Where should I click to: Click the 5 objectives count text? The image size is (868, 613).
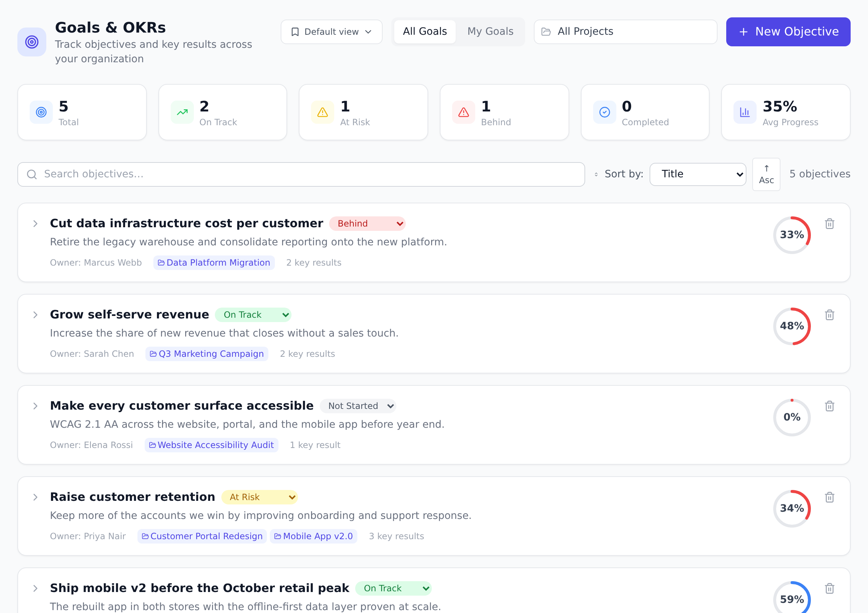pos(820,174)
